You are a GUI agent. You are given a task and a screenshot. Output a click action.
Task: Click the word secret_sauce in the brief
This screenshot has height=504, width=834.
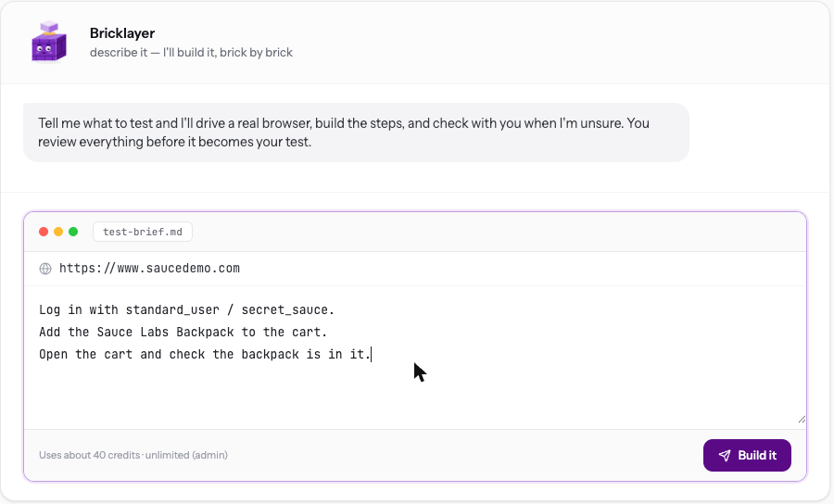point(284,310)
